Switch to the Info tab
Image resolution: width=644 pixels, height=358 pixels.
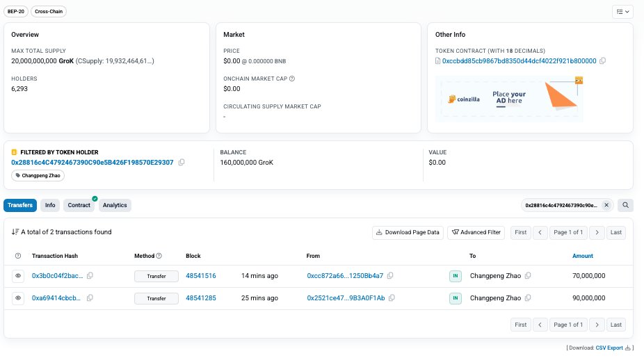tap(50, 205)
